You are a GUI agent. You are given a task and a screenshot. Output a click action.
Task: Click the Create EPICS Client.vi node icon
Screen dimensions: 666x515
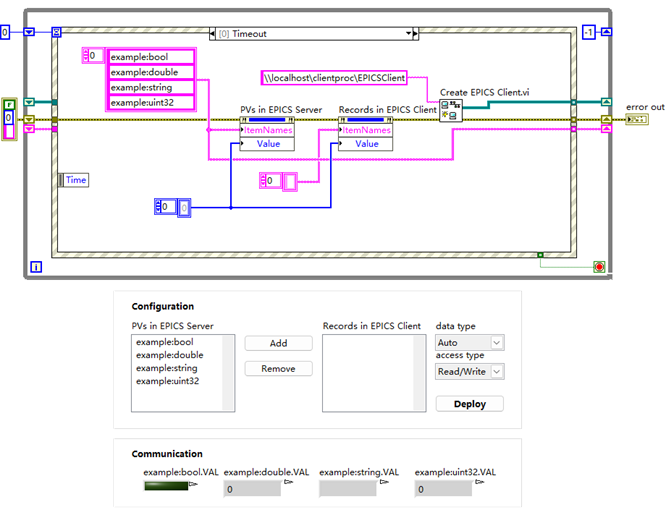[451, 111]
